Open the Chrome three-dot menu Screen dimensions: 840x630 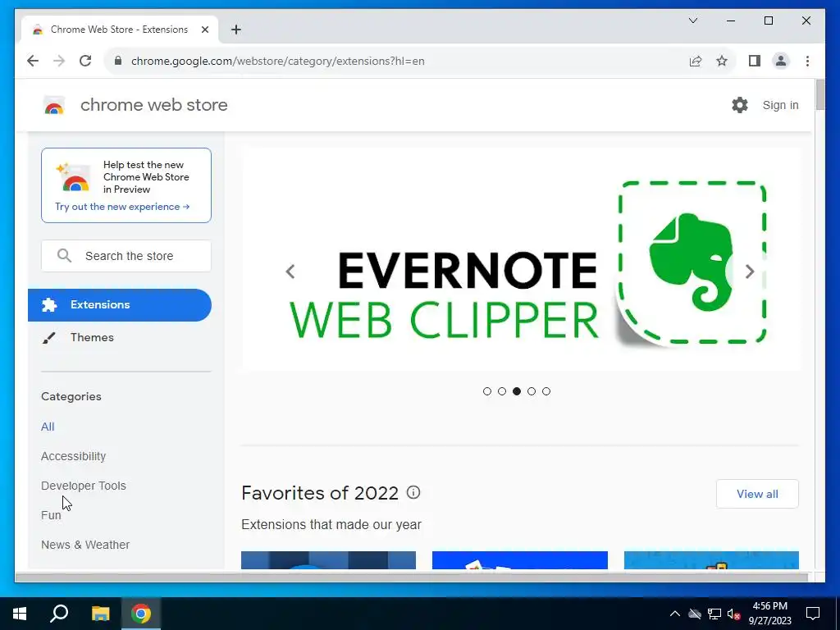(x=807, y=61)
